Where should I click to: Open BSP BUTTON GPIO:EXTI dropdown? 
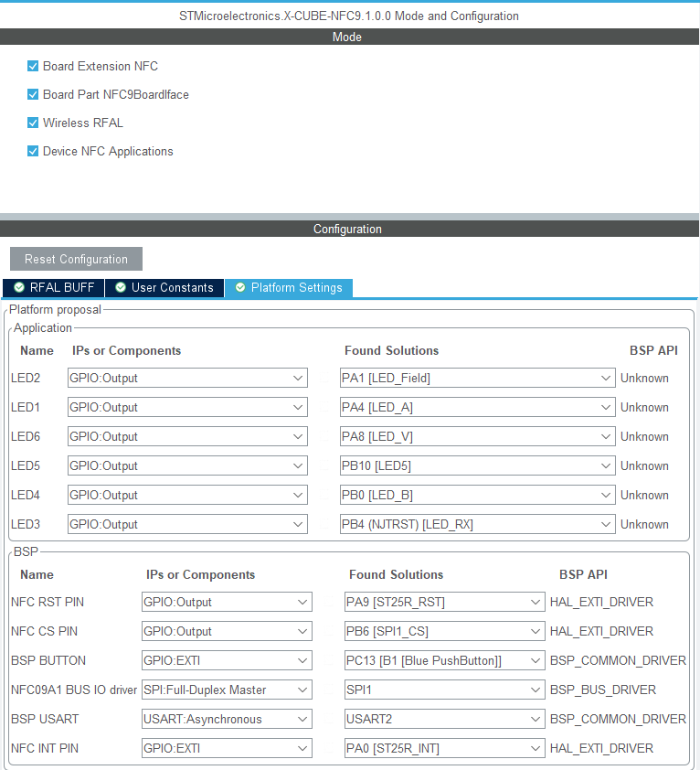coord(227,660)
